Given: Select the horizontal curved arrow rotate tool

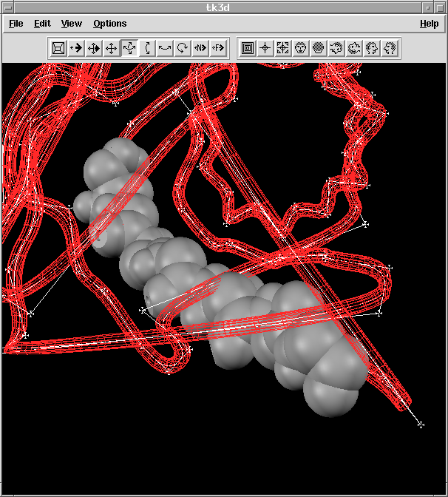Looking at the screenshot, I should [x=165, y=48].
